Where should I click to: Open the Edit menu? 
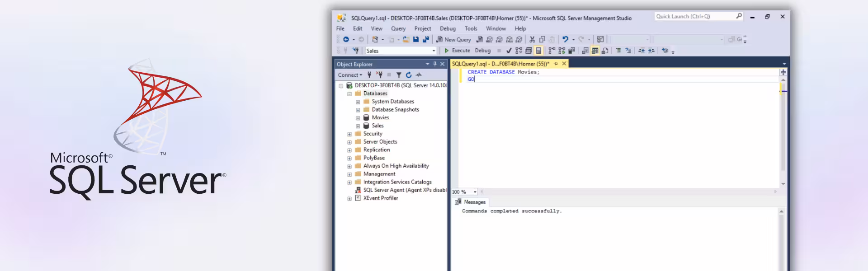click(358, 28)
